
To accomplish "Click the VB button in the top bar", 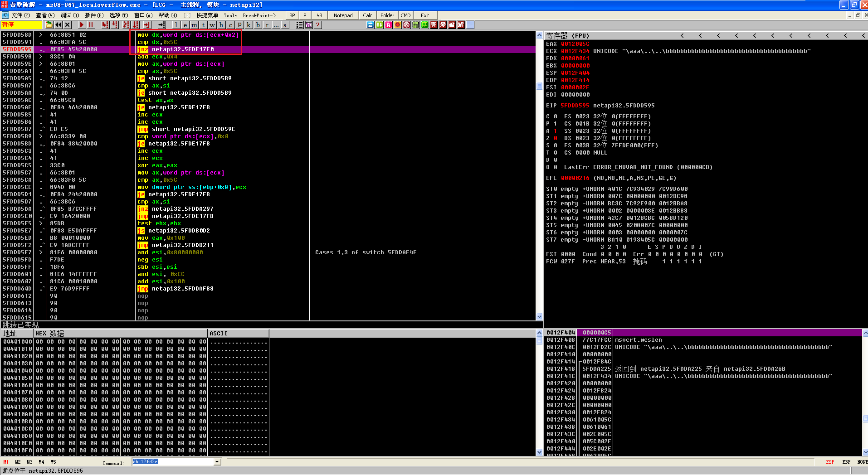I will click(x=319, y=15).
